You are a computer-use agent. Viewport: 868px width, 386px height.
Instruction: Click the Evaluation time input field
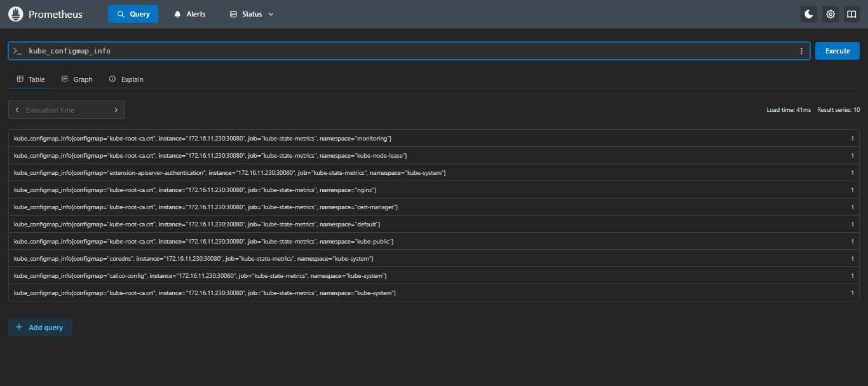click(66, 110)
